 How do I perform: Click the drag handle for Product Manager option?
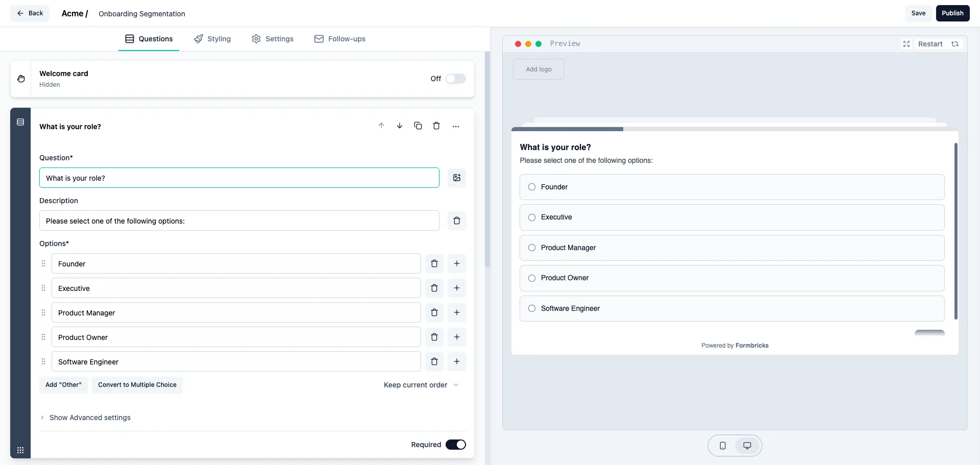click(x=43, y=312)
